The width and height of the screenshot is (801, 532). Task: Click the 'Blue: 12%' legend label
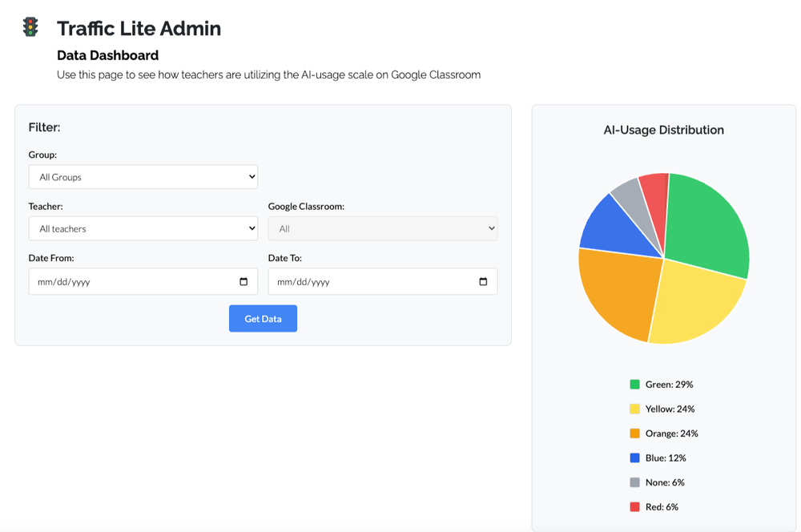pyautogui.click(x=666, y=458)
